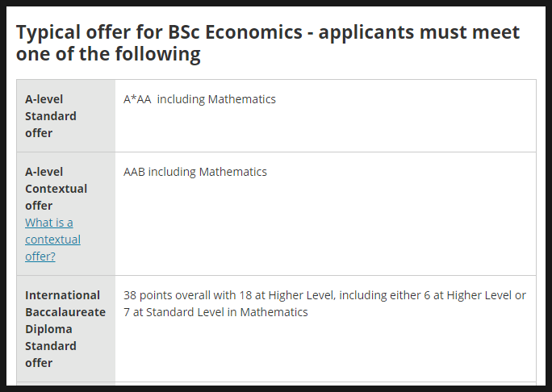Click the "A*AA including Mathematics" cell text
552x392 pixels.
pyautogui.click(x=199, y=99)
